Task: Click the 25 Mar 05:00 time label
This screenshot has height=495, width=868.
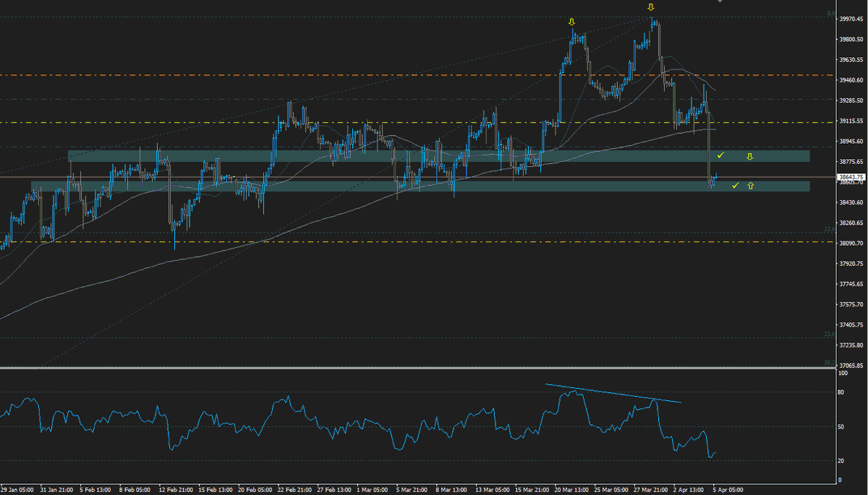Action: (612, 490)
